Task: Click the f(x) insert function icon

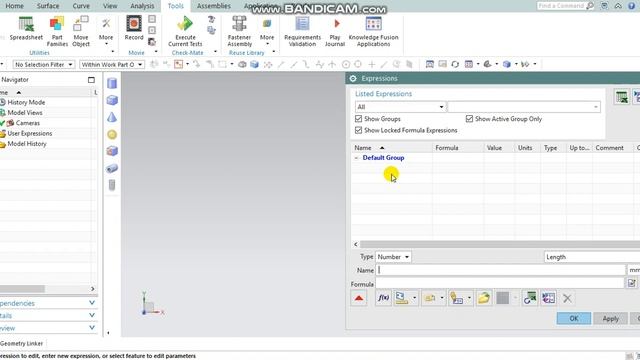Action: (383, 298)
